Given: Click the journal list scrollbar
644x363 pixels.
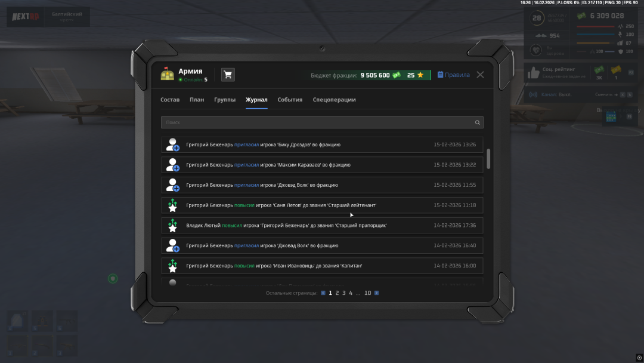Looking at the screenshot, I should [489, 159].
